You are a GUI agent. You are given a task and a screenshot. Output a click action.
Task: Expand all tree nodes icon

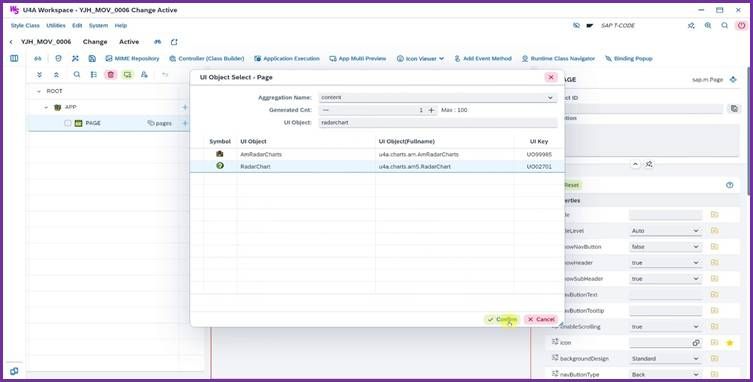pos(39,75)
